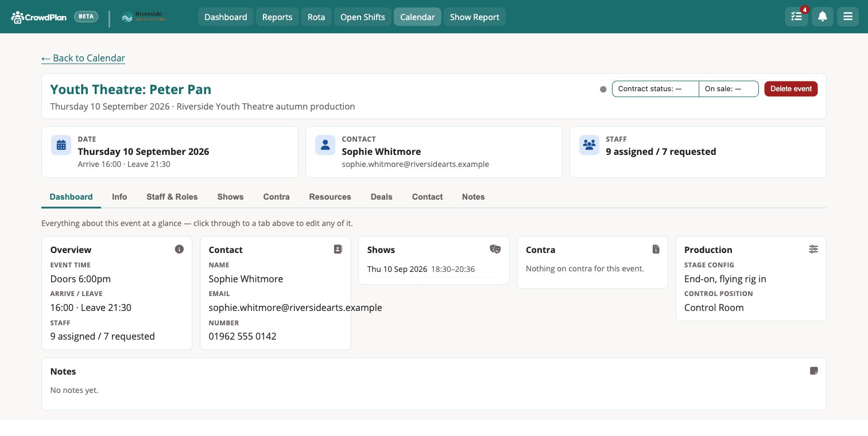Click the Delete event button
Screen dimensions: 868x436
pos(791,89)
